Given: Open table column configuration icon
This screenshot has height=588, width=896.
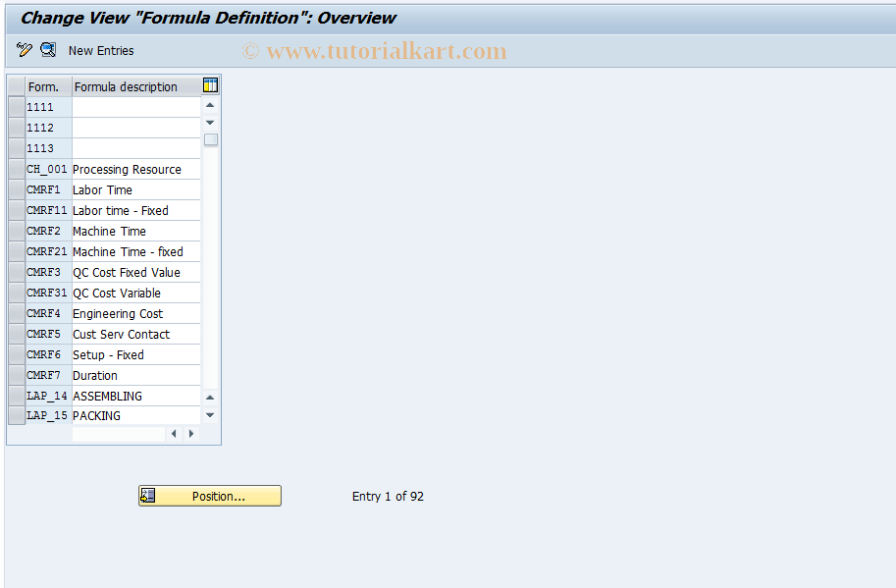Looking at the screenshot, I should point(210,85).
